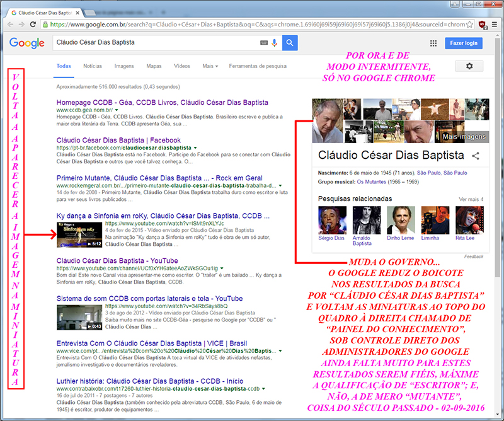Viewport: 504px width, 421px height.
Task: Activate voice search microphone icon
Action: click(x=274, y=43)
